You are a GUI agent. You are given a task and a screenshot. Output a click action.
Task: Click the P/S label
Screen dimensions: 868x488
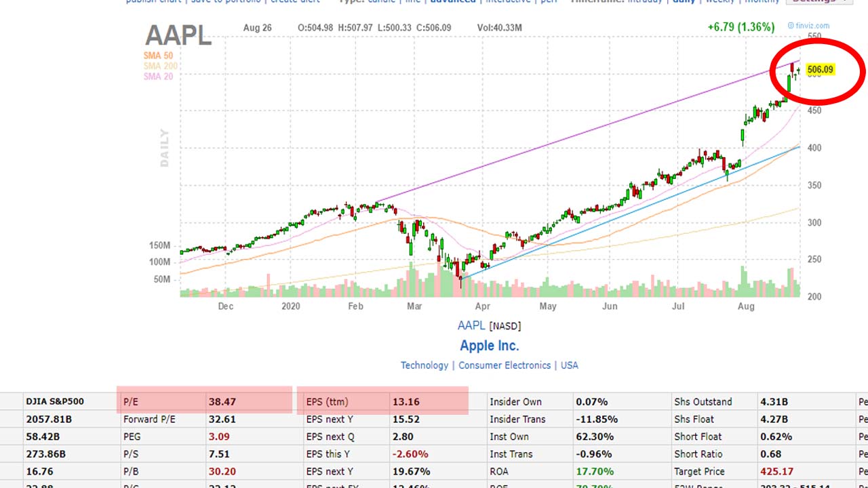pyautogui.click(x=130, y=454)
